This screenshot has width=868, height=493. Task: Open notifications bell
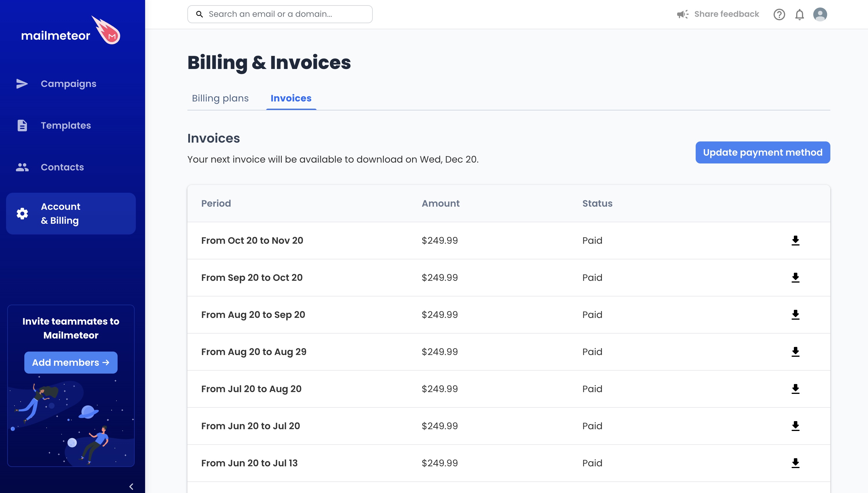[799, 14]
